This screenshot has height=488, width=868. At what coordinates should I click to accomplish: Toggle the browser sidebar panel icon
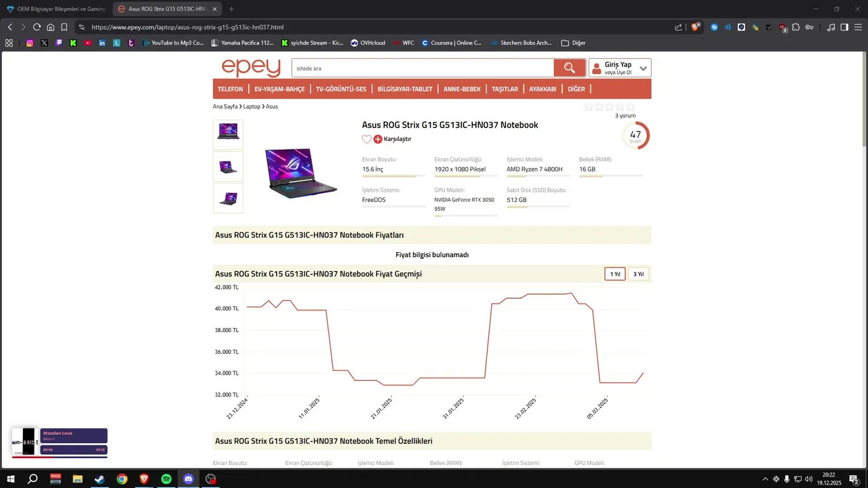844,27
